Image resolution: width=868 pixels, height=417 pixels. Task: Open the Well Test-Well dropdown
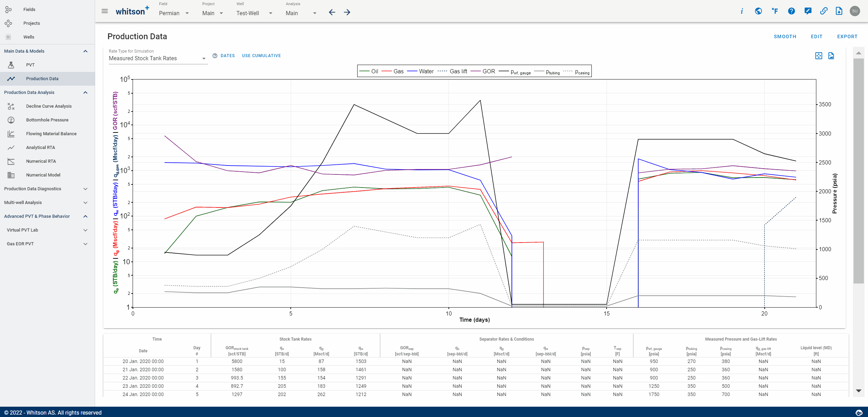point(255,13)
